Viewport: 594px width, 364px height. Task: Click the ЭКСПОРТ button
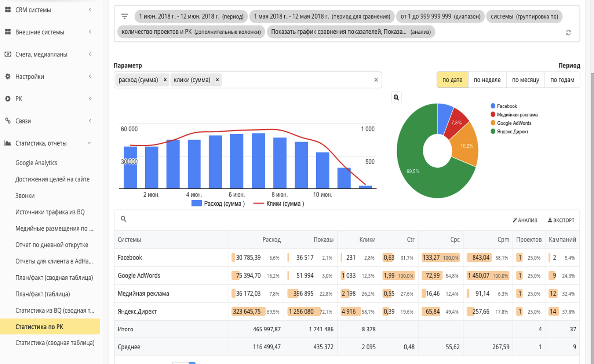561,220
